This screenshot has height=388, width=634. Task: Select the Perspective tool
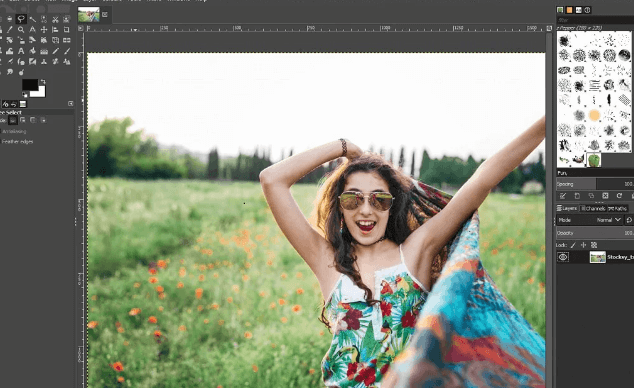(x=55, y=40)
